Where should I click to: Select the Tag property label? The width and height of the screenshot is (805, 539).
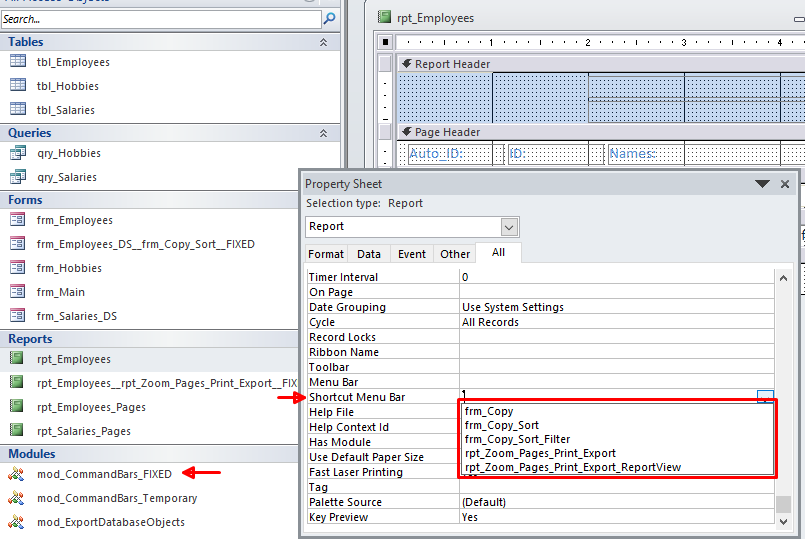[x=318, y=487]
